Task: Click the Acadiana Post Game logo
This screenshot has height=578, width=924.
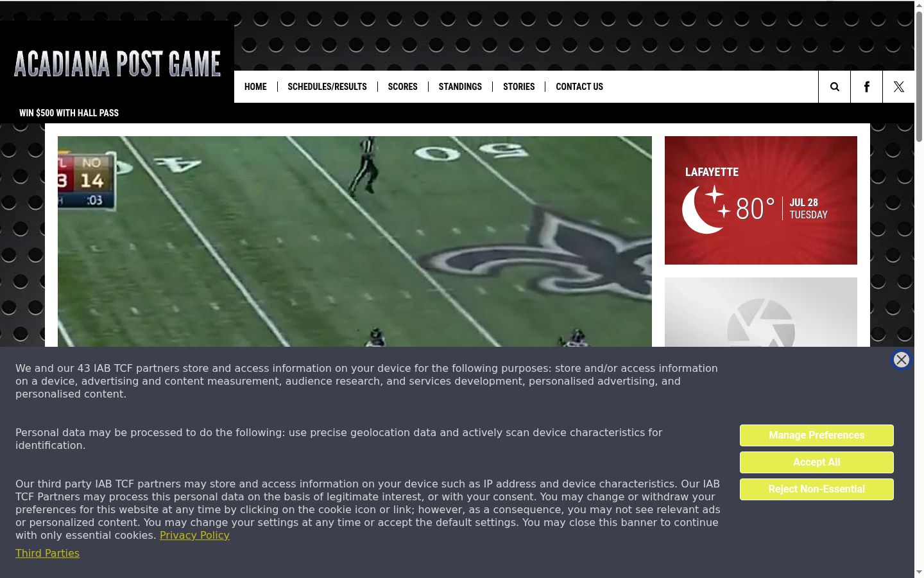Action: (x=117, y=64)
